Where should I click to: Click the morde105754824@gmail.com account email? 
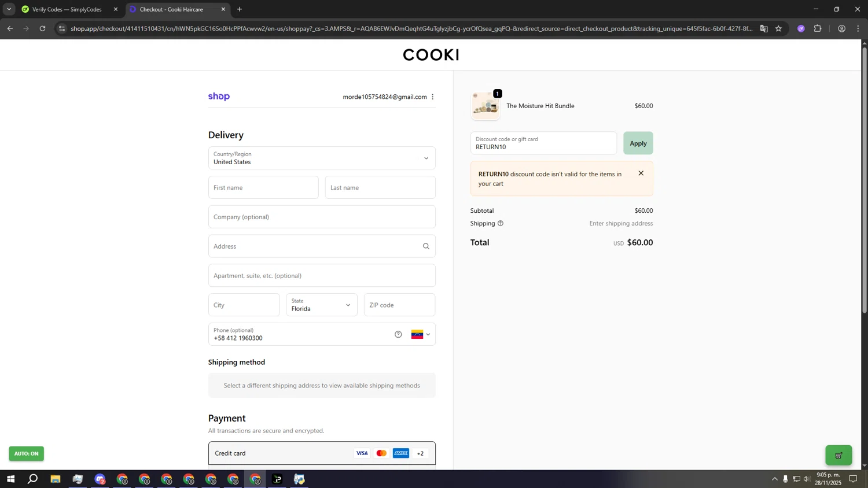[x=385, y=97]
